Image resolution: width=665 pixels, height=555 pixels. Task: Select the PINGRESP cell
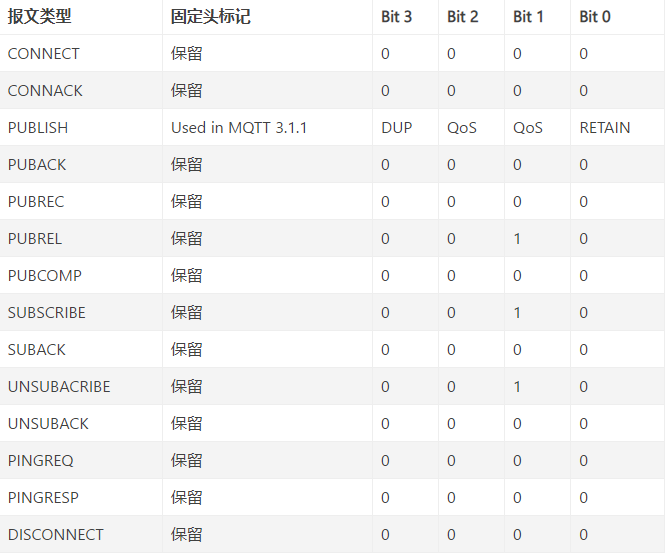[43, 498]
